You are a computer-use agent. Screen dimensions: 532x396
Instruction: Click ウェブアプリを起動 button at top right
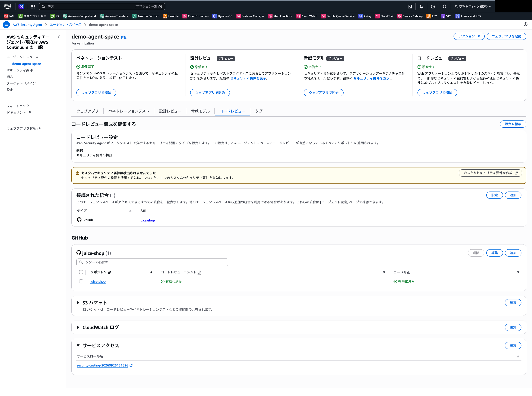point(506,36)
